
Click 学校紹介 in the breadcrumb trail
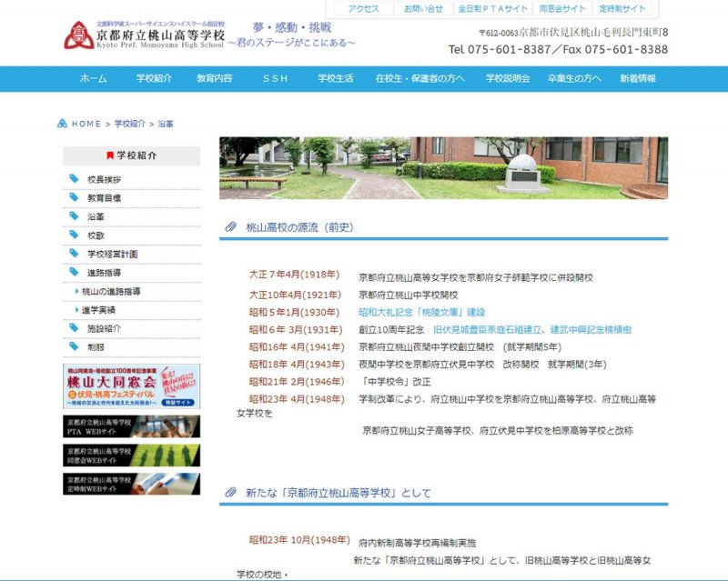pos(130,123)
